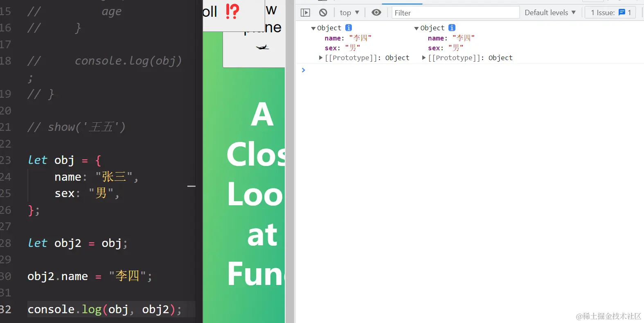644x323 pixels.
Task: Expand the second Object's [[Prototype]] entry
Action: click(424, 58)
